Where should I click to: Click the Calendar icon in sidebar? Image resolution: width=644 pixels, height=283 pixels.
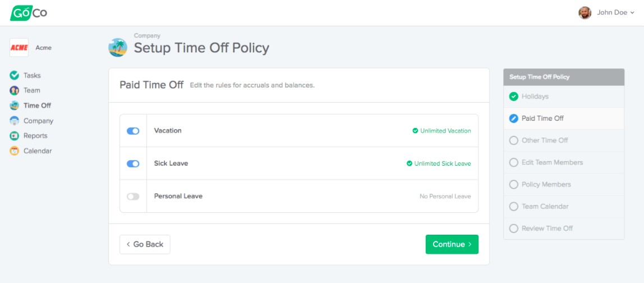click(x=15, y=151)
